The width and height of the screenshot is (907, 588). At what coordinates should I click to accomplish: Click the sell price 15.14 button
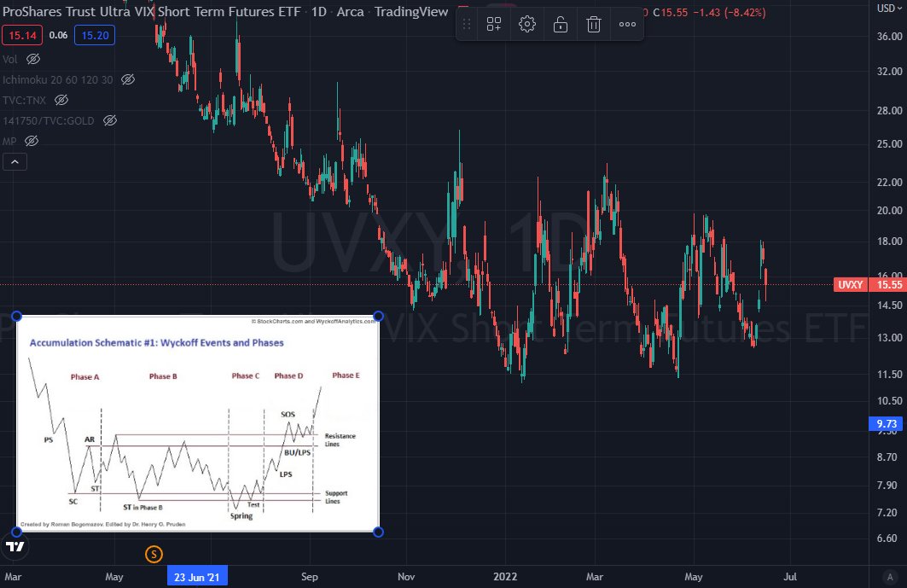tap(22, 35)
